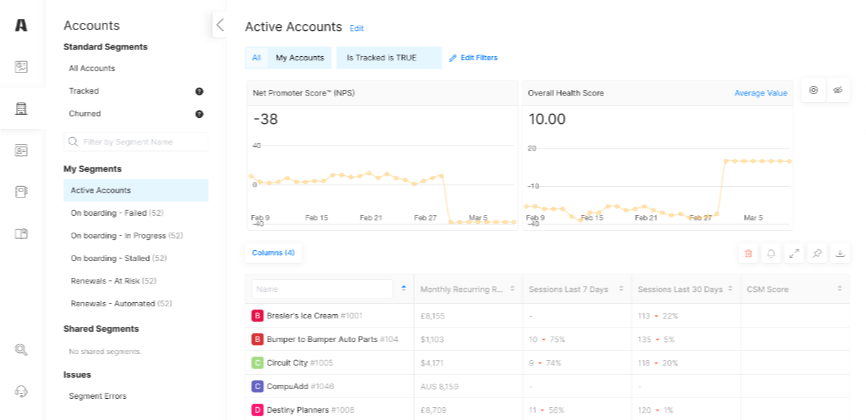Viewport: 866px width, 420px height.
Task: Click the help icon next to Churned
Action: (199, 114)
